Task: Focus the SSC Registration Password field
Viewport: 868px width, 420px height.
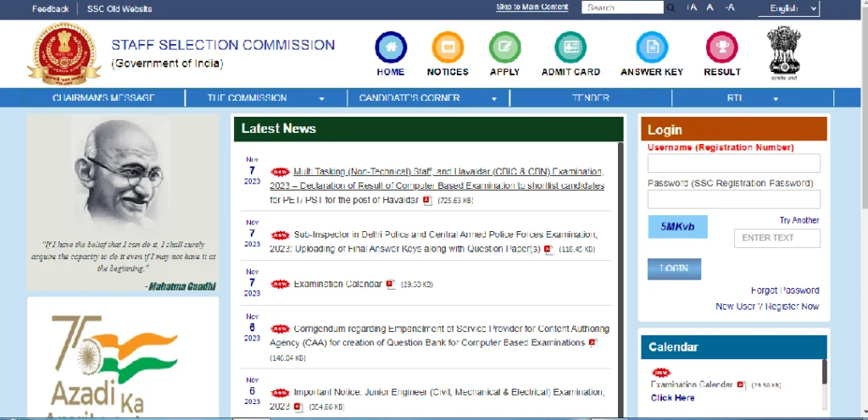Action: [734, 199]
